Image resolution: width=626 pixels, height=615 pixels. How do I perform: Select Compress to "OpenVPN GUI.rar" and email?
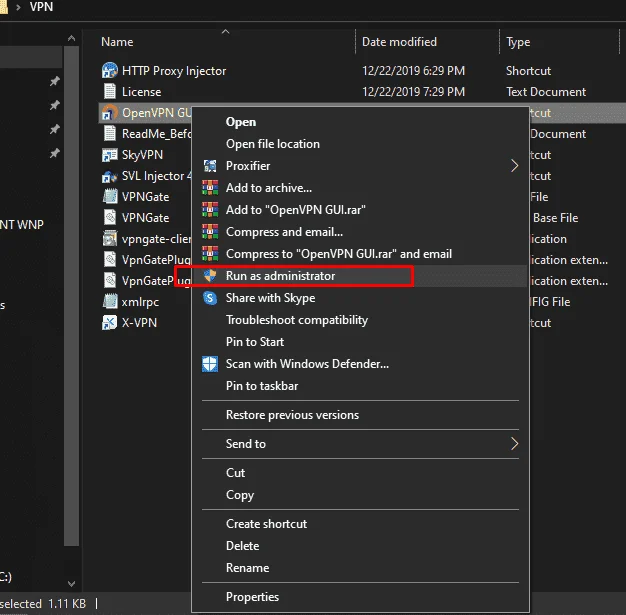click(339, 254)
